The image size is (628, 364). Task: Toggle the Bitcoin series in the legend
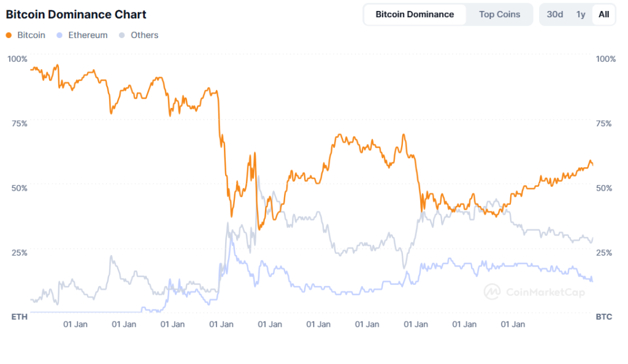[26, 35]
